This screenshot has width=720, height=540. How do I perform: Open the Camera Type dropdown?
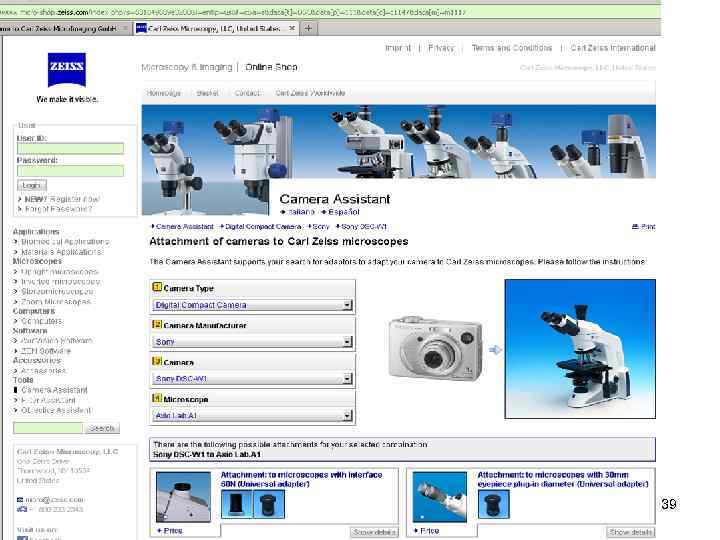tap(252, 305)
